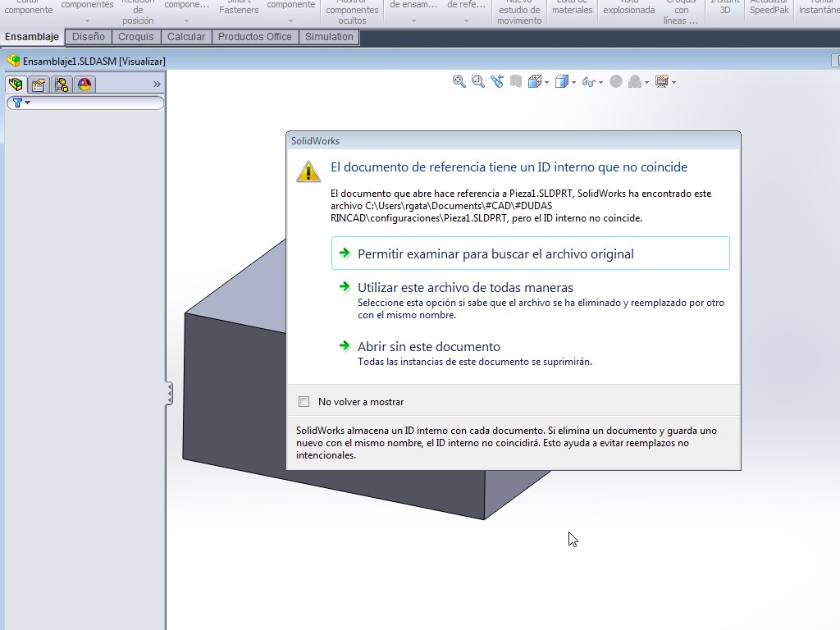The height and width of the screenshot is (630, 840).
Task: Click Zoom to Fit in heads-up toolbar
Action: click(x=459, y=81)
